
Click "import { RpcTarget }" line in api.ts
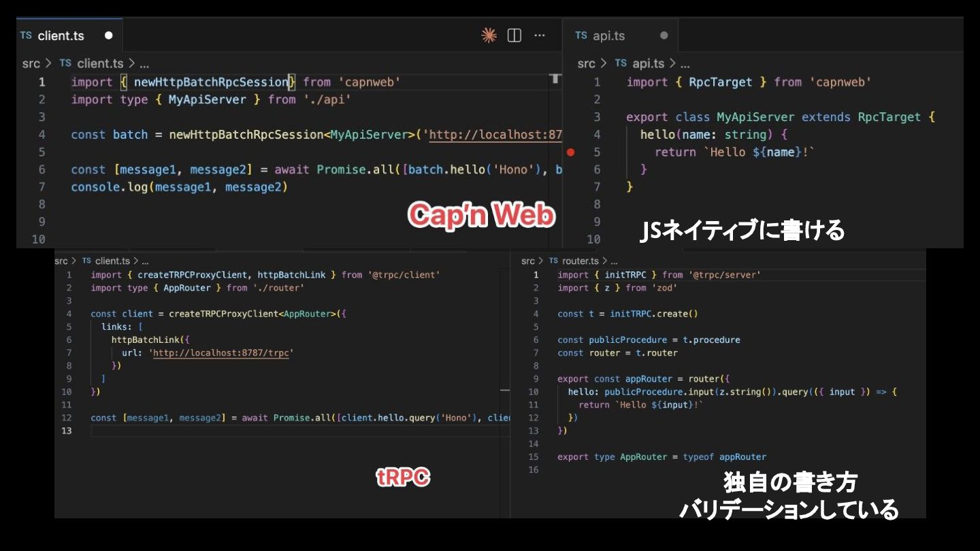click(749, 82)
